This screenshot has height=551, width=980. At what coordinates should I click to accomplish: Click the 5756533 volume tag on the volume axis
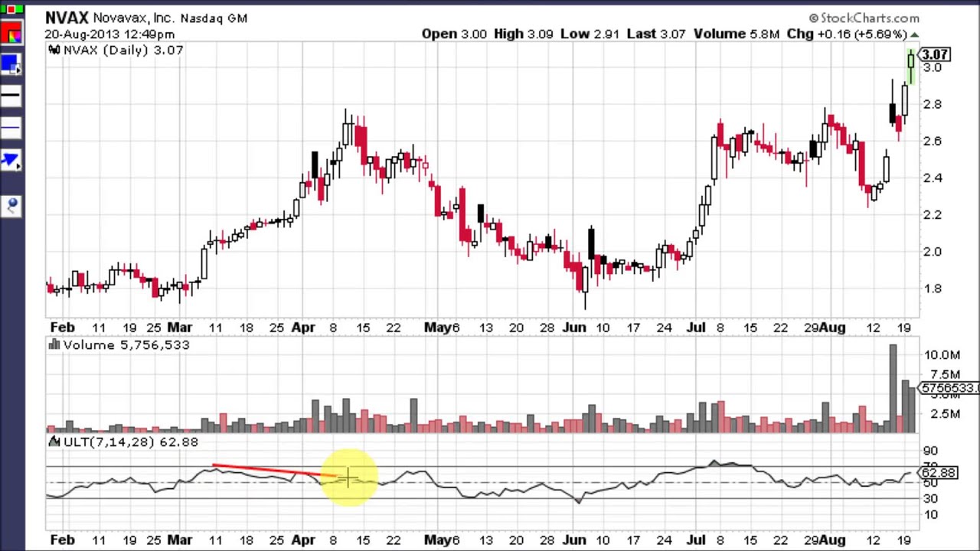pyautogui.click(x=949, y=388)
